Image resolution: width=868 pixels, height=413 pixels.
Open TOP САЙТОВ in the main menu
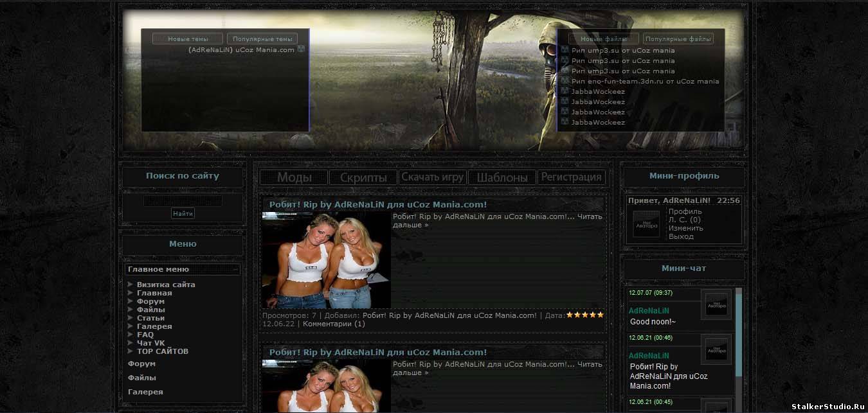(163, 351)
